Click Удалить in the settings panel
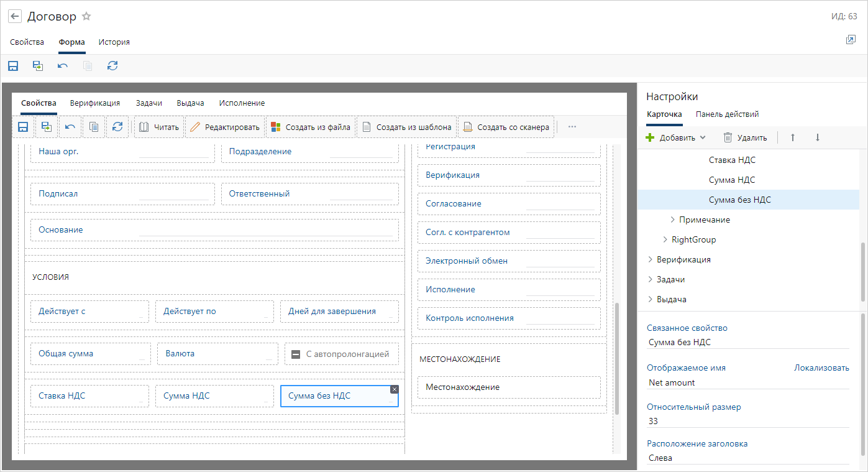Viewport: 868px width, 472px height. pos(745,137)
